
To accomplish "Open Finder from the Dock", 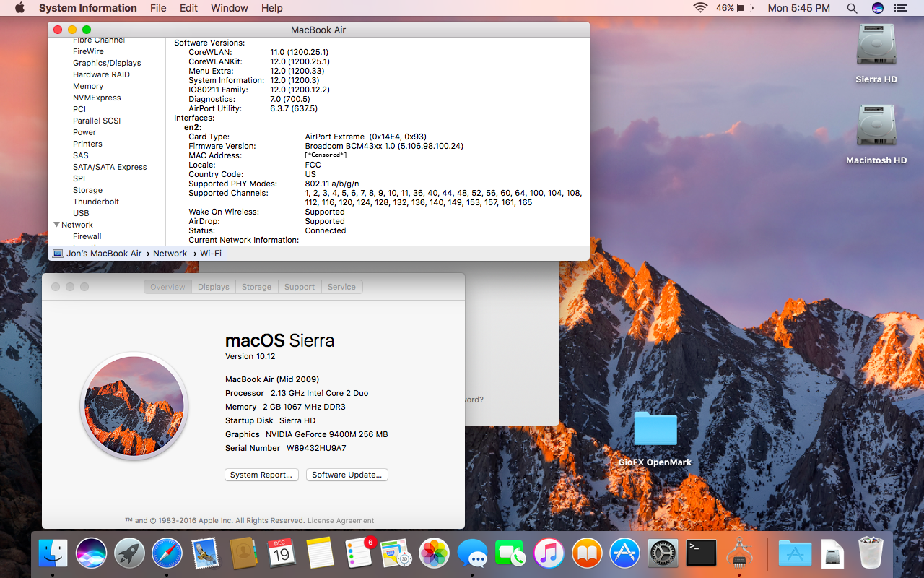I will pyautogui.click(x=53, y=554).
